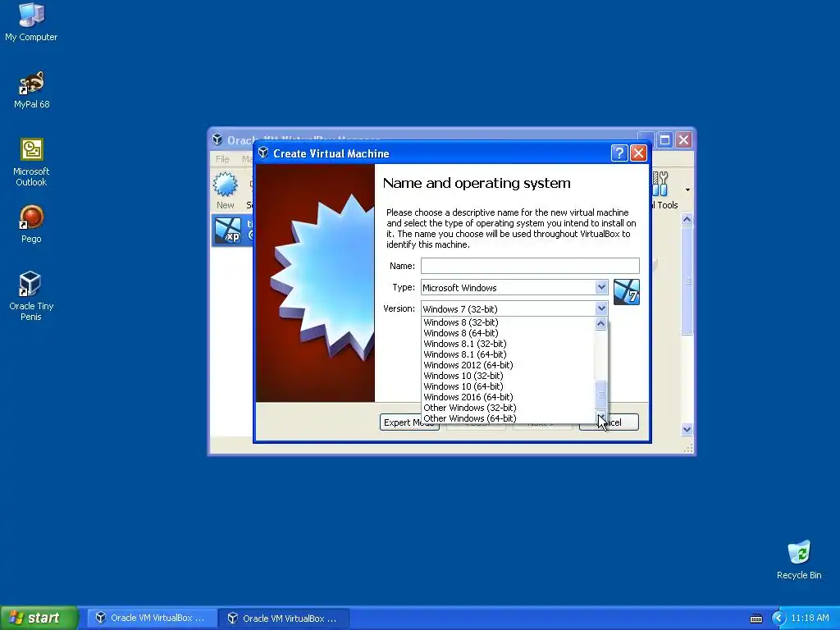Open the File menu in VirtualBox Manager

tap(222, 159)
